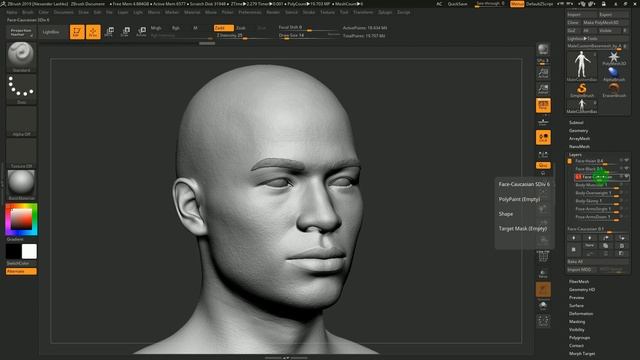Viewport: 640px width, 360px height.
Task: Open the Transform menu
Action: pyautogui.click(x=363, y=12)
